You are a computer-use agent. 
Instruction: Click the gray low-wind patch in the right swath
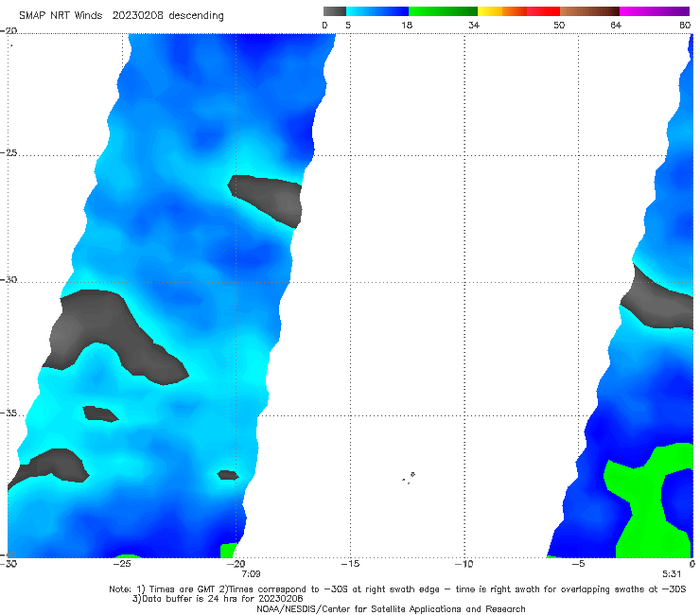(x=658, y=302)
